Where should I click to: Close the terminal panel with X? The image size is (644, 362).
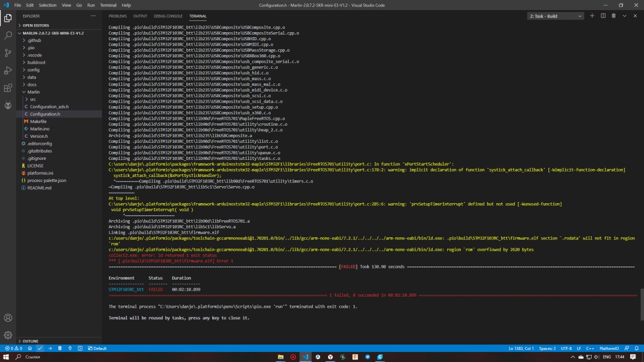click(x=635, y=16)
